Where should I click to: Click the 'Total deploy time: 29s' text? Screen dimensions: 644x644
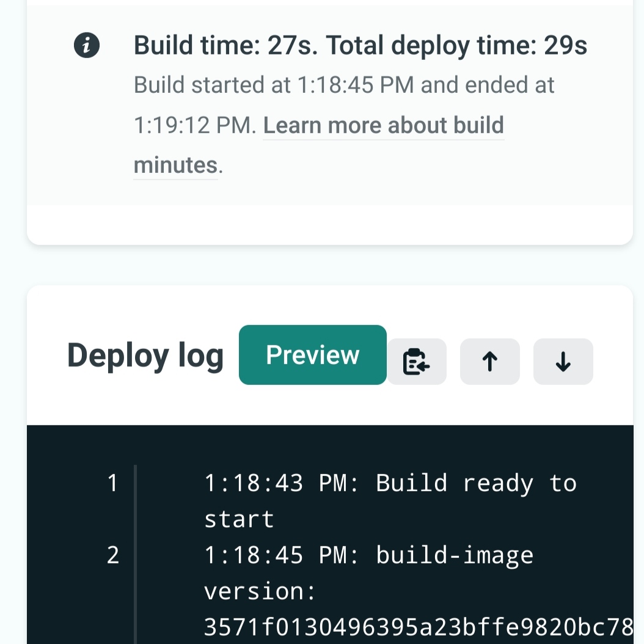456,45
